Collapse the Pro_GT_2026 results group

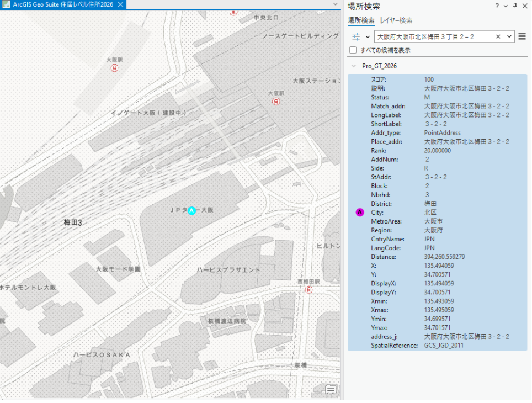353,66
